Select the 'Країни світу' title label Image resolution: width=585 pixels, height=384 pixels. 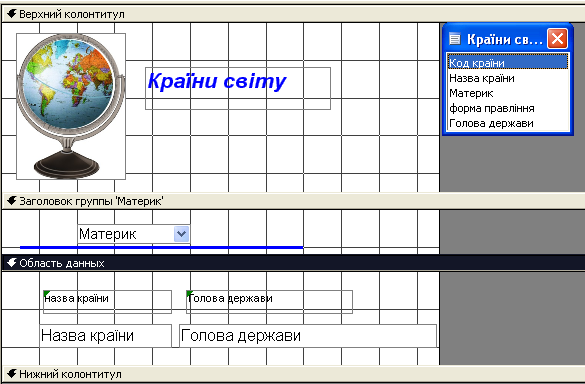pyautogui.click(x=238, y=88)
